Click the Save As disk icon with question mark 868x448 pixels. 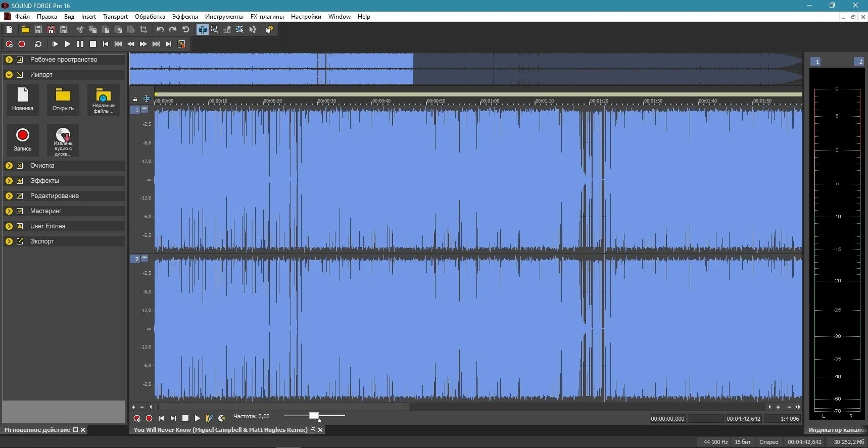click(51, 29)
